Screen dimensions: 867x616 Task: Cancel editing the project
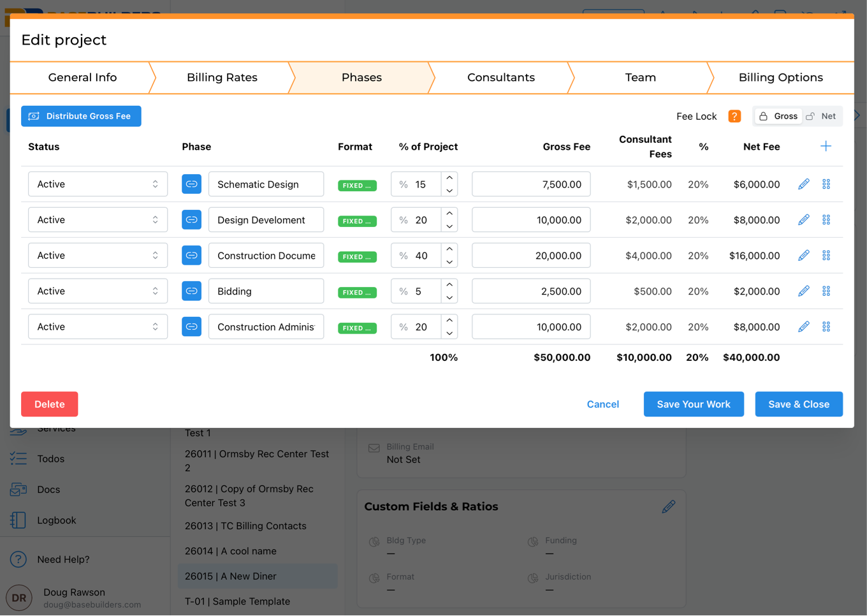click(x=602, y=404)
